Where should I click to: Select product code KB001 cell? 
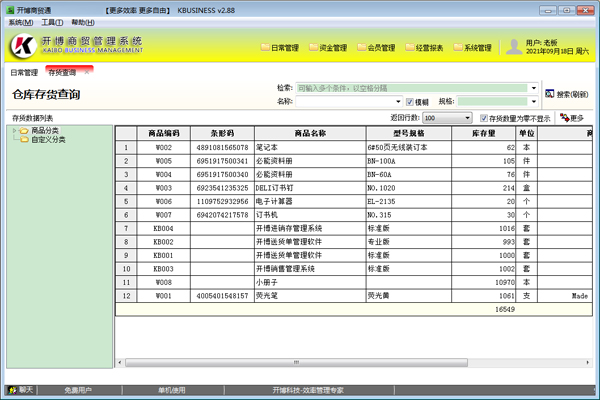(164, 255)
